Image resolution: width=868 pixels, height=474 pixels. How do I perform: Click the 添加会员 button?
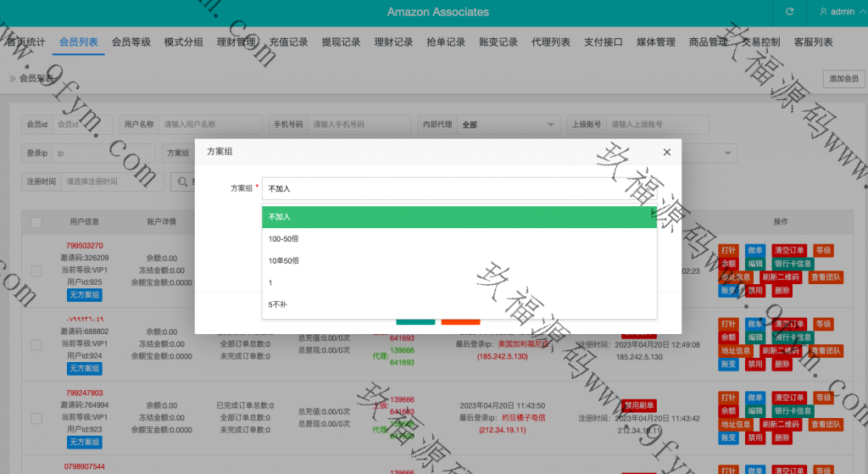coord(843,79)
